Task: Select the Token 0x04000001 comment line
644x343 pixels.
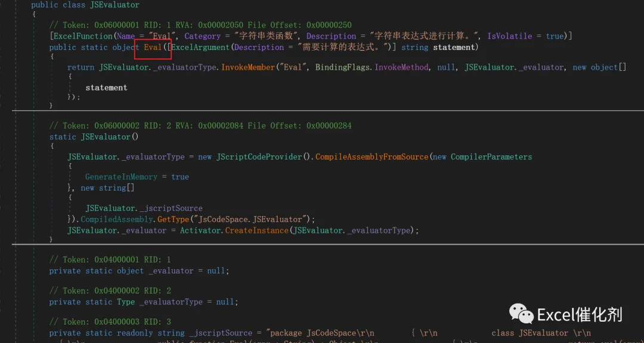Action: [110, 260]
